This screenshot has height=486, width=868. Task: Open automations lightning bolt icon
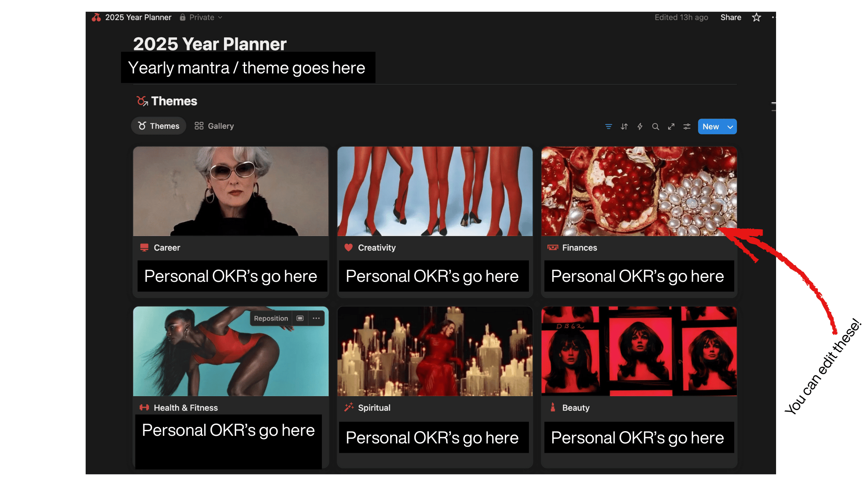tap(640, 127)
